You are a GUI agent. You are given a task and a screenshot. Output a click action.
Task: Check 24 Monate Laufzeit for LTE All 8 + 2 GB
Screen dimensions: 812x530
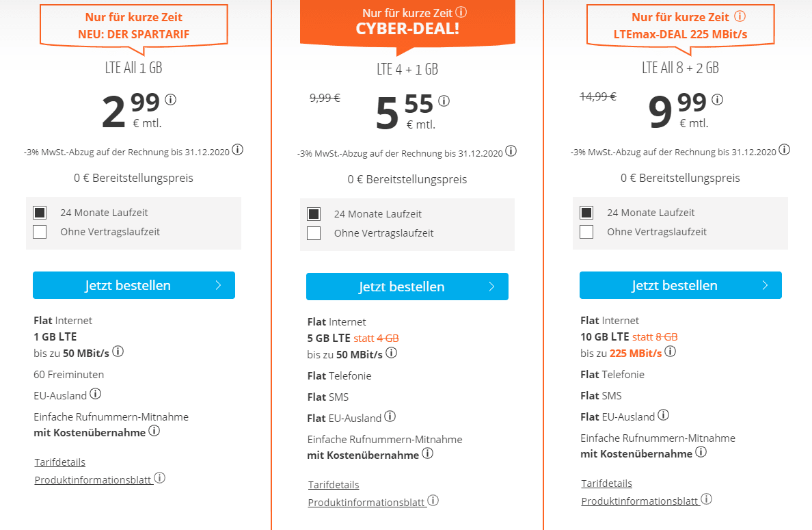(x=586, y=213)
